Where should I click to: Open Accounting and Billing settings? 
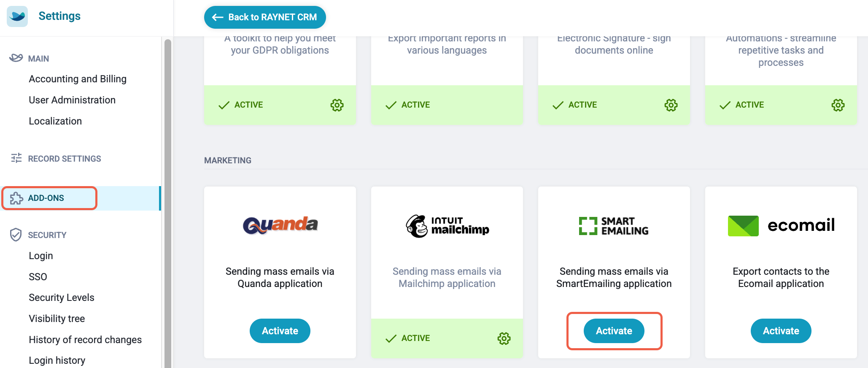pos(78,79)
